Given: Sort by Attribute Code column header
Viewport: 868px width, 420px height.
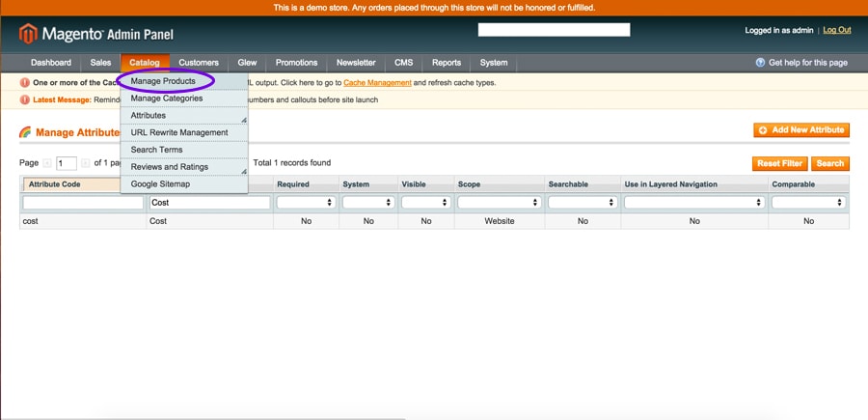Looking at the screenshot, I should [55, 184].
